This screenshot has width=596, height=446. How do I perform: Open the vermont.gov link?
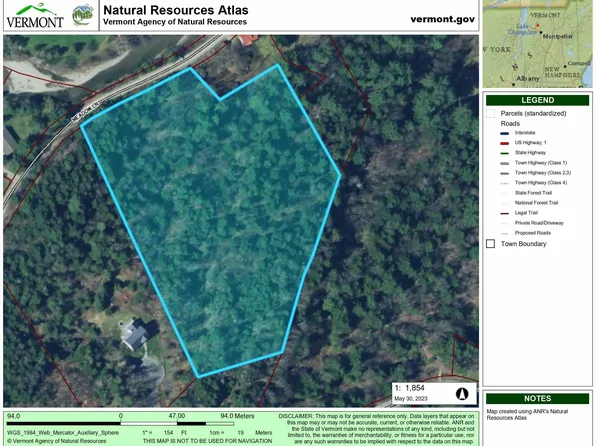(x=442, y=19)
